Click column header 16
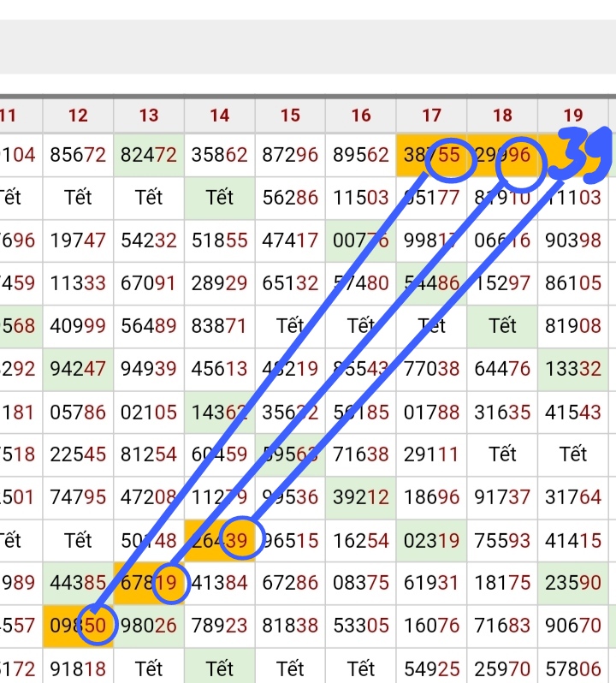This screenshot has height=683, width=616. [x=361, y=116]
